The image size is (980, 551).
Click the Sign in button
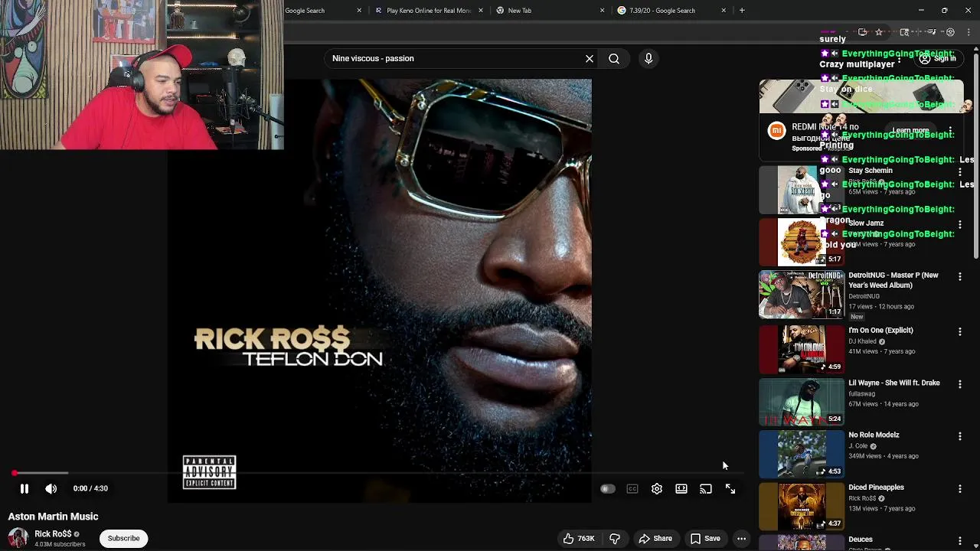(x=938, y=58)
